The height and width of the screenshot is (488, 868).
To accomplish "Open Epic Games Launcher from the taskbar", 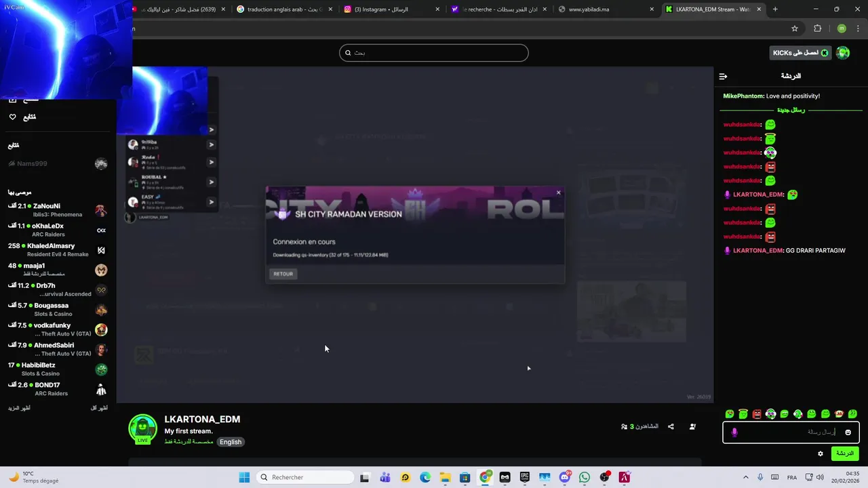I will point(525,477).
